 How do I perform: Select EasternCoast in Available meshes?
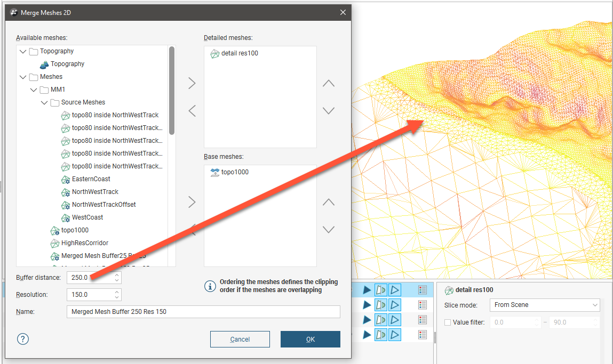click(91, 179)
